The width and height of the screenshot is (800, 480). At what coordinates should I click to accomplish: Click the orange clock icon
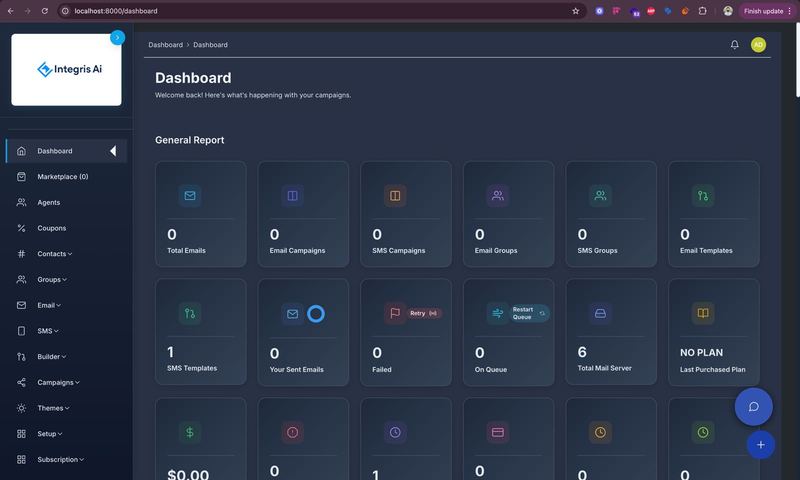(600, 433)
